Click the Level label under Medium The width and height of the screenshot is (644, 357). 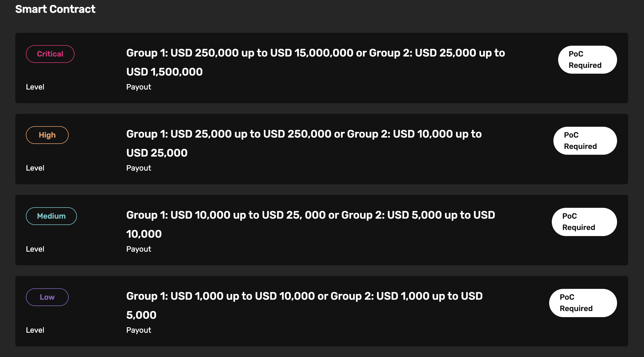tap(35, 249)
